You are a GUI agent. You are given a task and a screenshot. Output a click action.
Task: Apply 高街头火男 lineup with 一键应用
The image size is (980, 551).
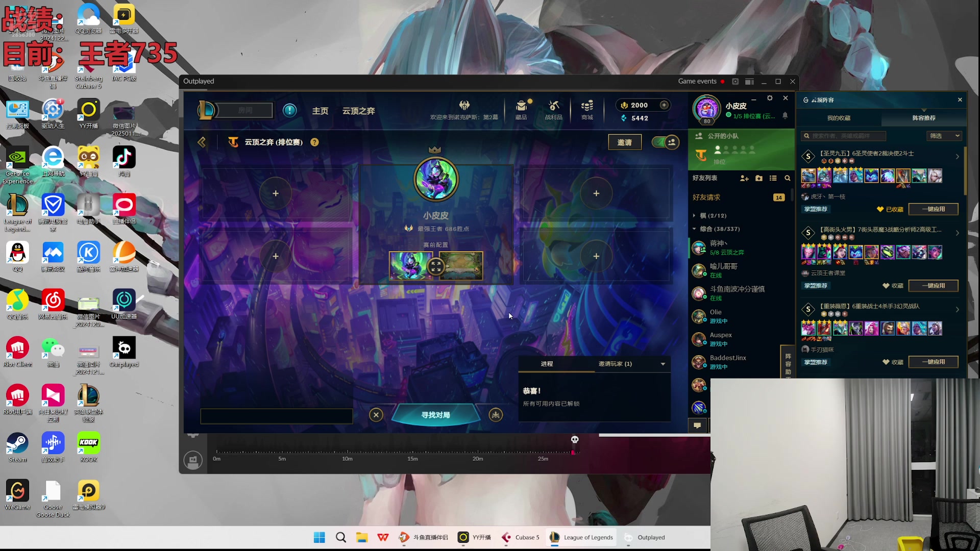click(934, 286)
